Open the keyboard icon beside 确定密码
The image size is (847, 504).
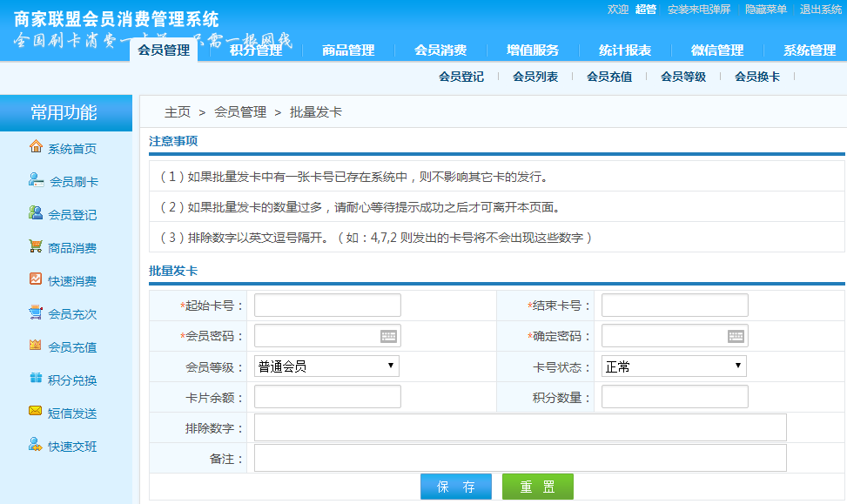pyautogui.click(x=736, y=335)
